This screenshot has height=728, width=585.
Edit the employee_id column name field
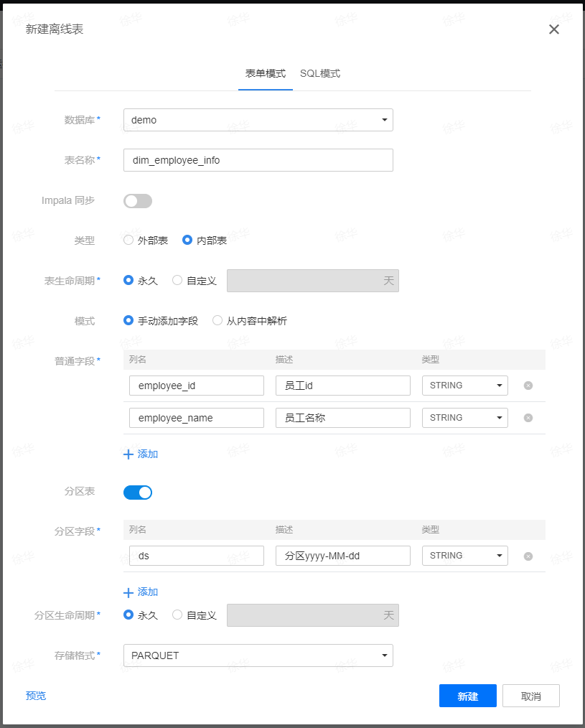[197, 386]
